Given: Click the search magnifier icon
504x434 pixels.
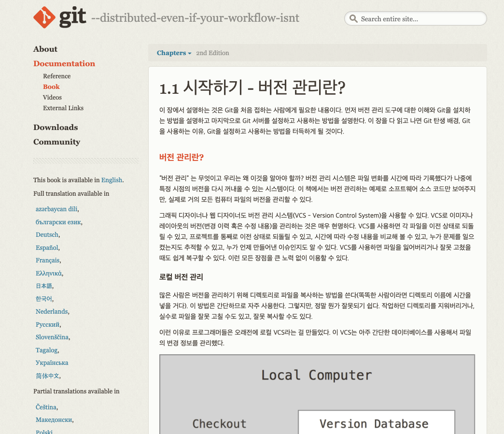Looking at the screenshot, I should [x=353, y=19].
